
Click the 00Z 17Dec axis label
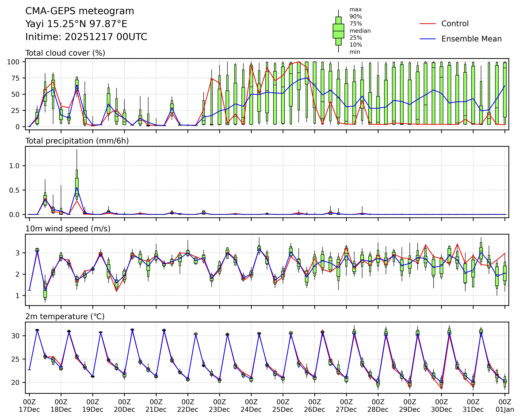click(x=29, y=406)
